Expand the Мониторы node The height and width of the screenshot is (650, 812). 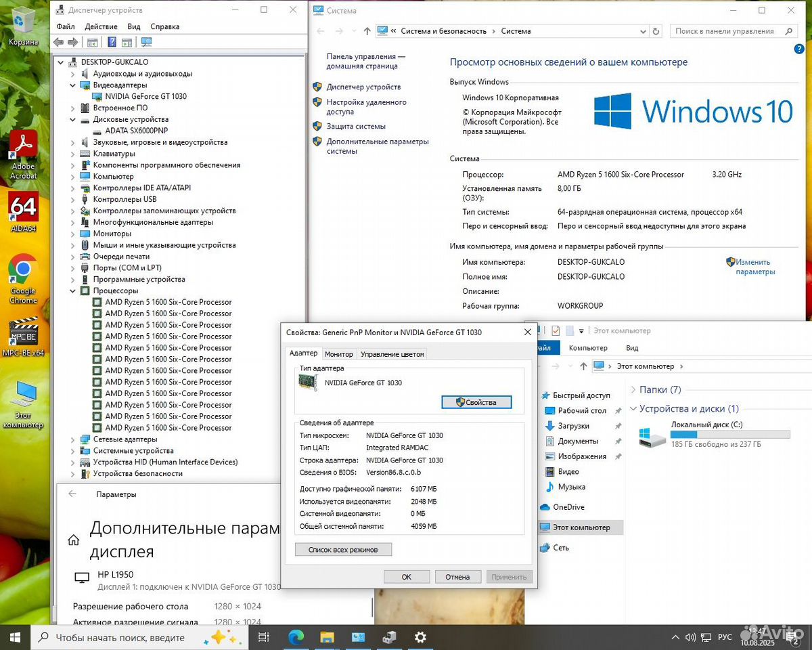tap(73, 234)
